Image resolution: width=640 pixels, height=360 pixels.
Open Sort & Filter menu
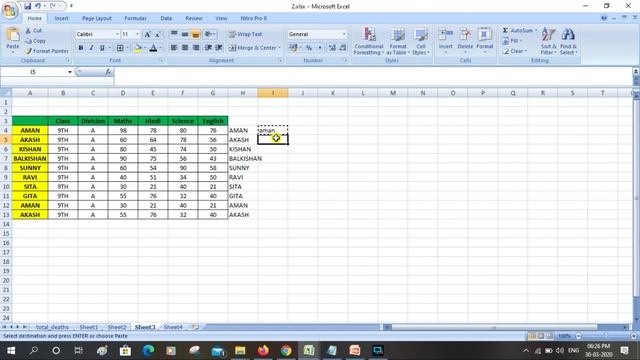(548, 41)
